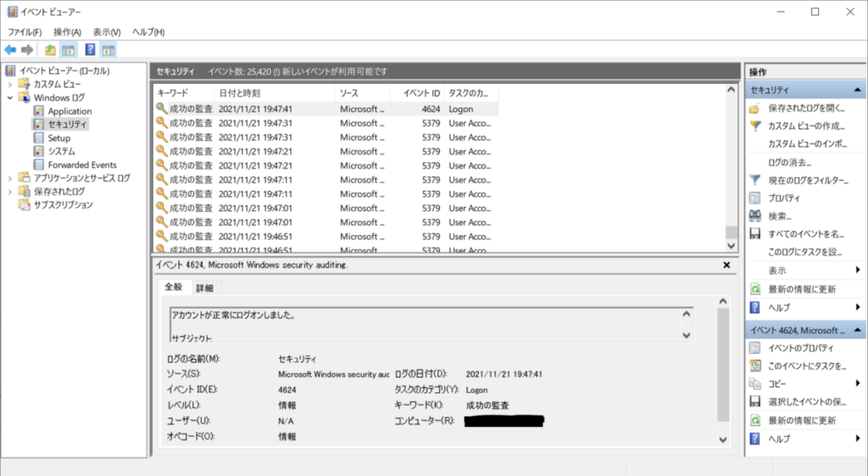The image size is (868, 476).
Task: Click the preview pane scrollbar down arrow
Action: click(x=723, y=440)
